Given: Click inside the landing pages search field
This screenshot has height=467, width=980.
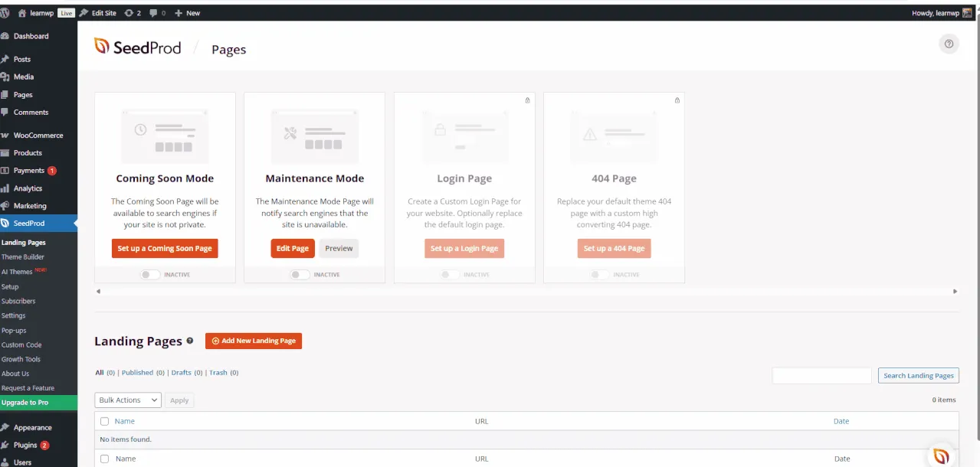Looking at the screenshot, I should click(821, 375).
